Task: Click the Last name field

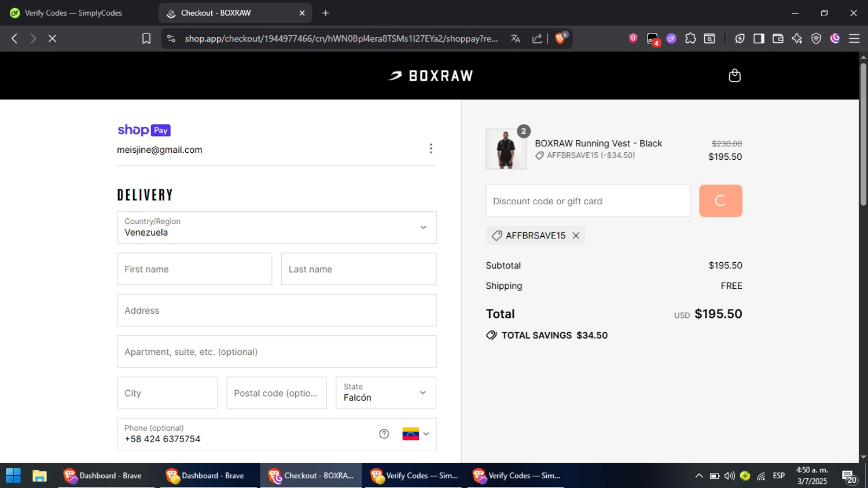Action: pyautogui.click(x=359, y=269)
